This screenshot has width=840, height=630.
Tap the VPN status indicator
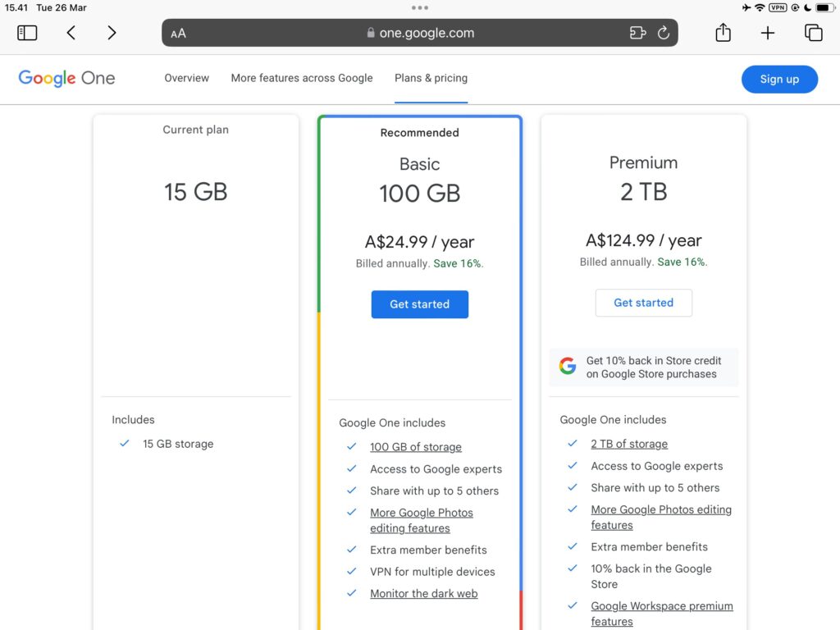pyautogui.click(x=778, y=7)
